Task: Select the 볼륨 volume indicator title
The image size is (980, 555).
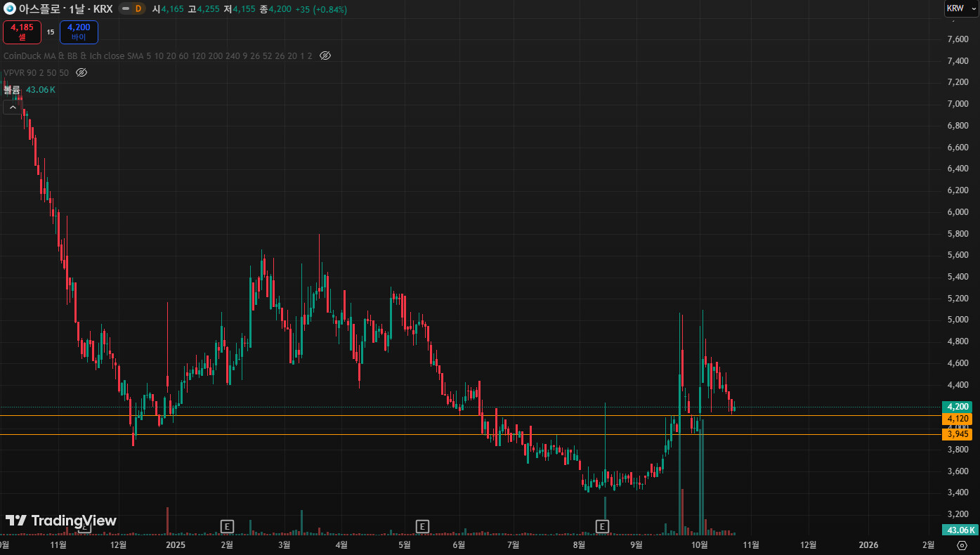Action: pyautogui.click(x=12, y=90)
